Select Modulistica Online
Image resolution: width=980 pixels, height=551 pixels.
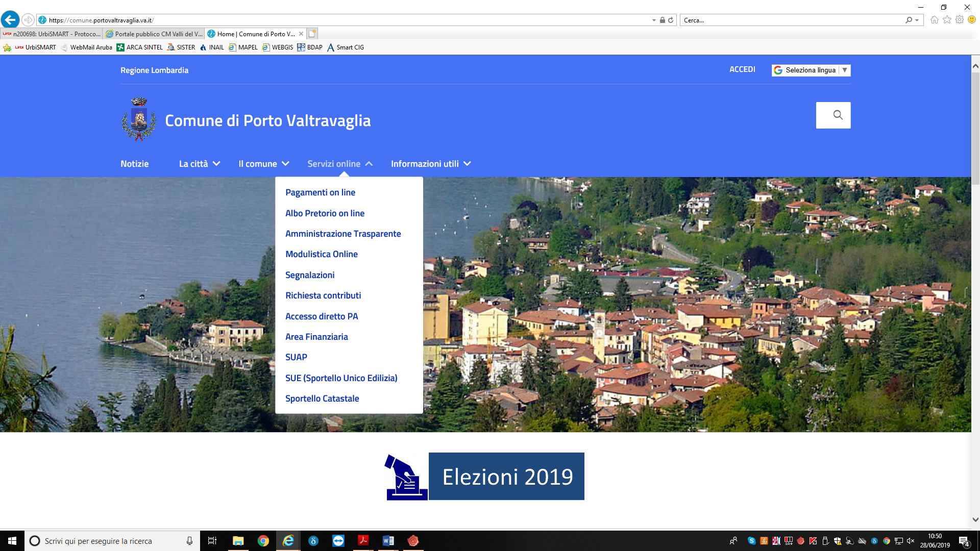321,254
